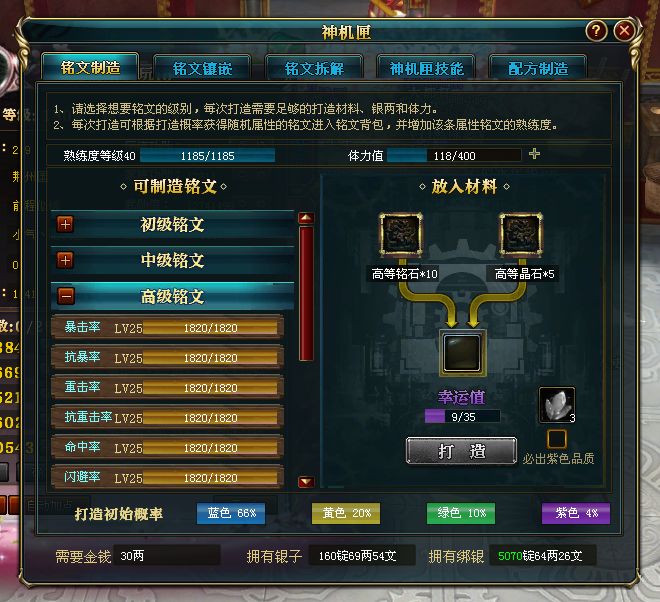Viewport: 660px width, 602px height.
Task: Select the 暴击率 LV25 inscription
Action: [168, 327]
